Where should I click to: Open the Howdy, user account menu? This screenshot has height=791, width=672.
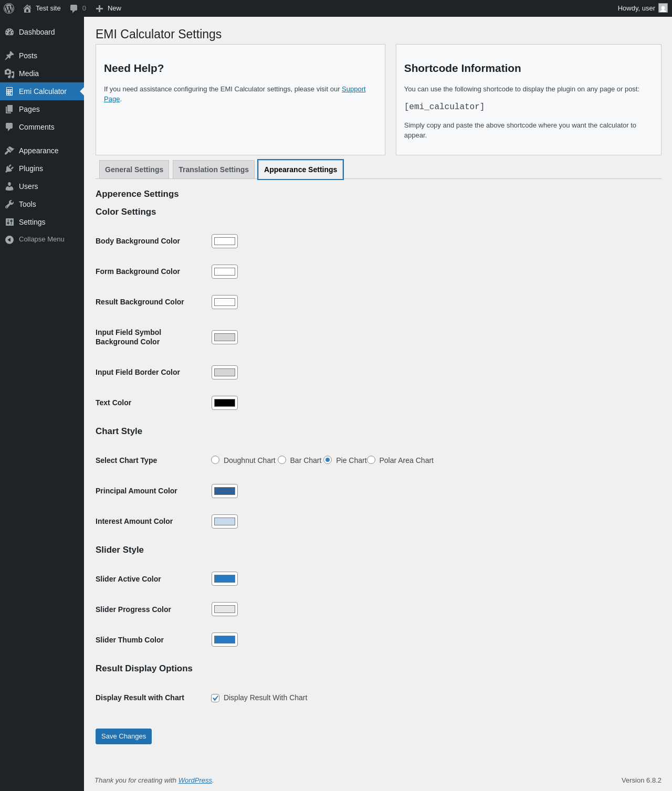coord(642,8)
